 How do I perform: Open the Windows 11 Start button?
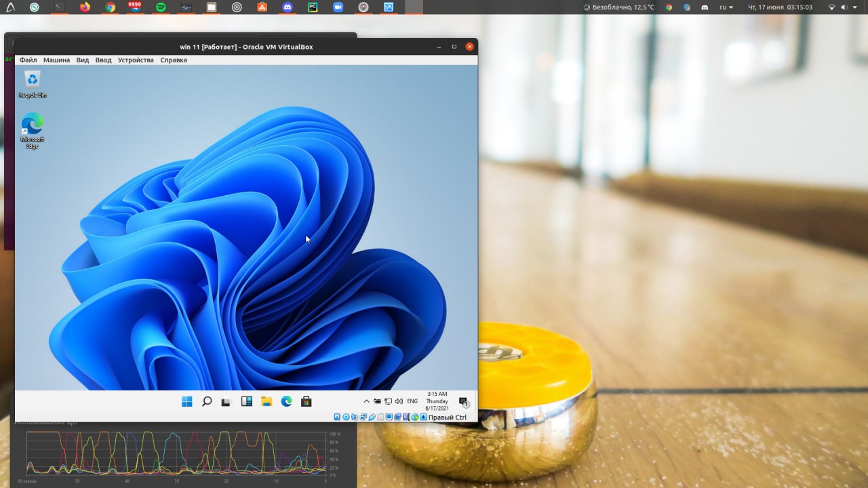[x=186, y=401]
